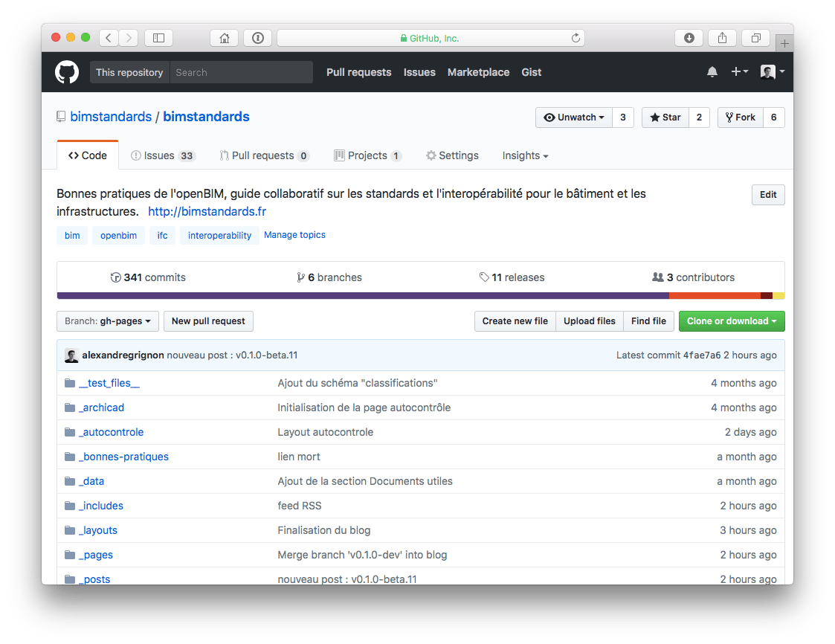Open the plus create-new menu
Image resolution: width=835 pixels, height=644 pixels.
(x=739, y=71)
